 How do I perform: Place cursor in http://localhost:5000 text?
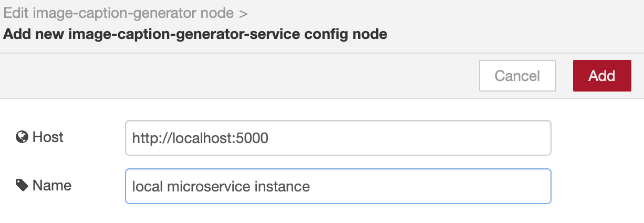click(200, 138)
